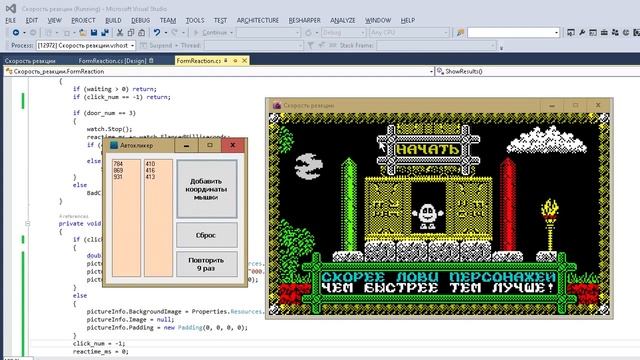Screen dimensions: 640x360
Task: Switch to the Скорость реакции tab
Action: click(30, 61)
